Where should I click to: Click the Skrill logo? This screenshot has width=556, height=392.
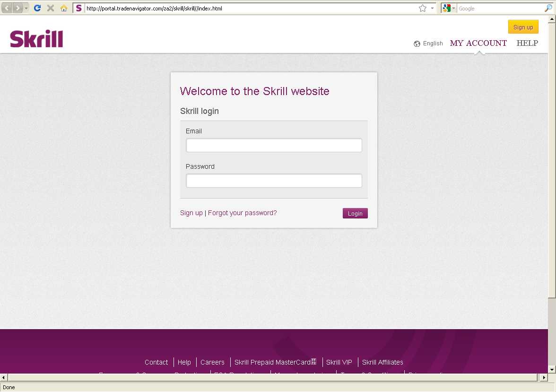36,39
